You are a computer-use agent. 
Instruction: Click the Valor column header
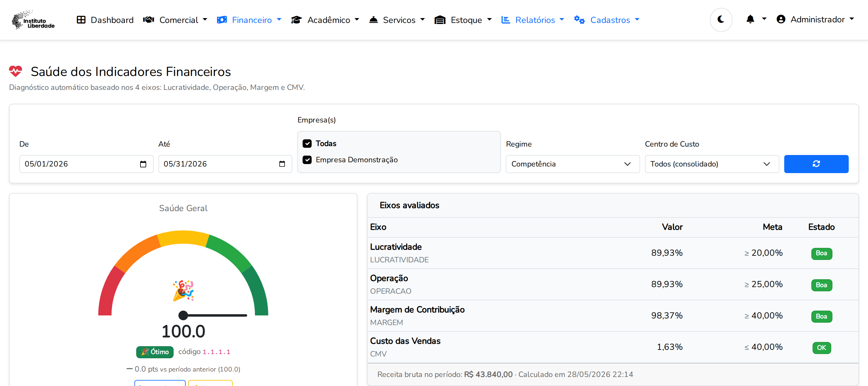[672, 227]
